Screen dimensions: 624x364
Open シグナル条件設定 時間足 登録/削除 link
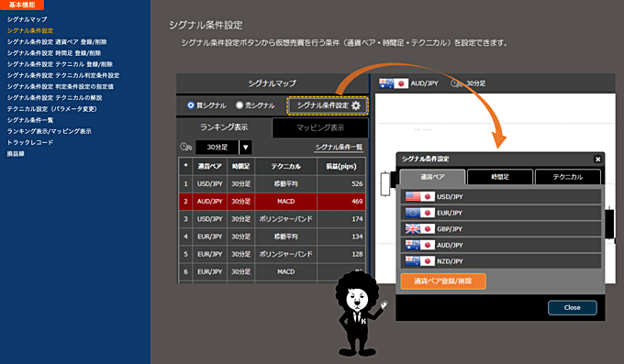[54, 53]
